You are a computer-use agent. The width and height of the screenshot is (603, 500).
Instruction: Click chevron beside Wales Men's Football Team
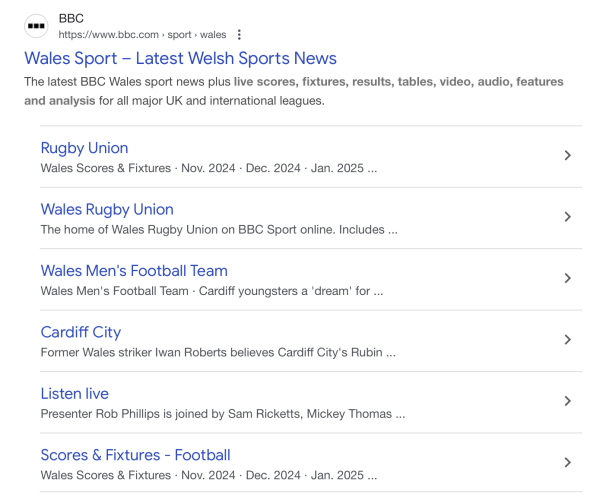pyautogui.click(x=567, y=278)
